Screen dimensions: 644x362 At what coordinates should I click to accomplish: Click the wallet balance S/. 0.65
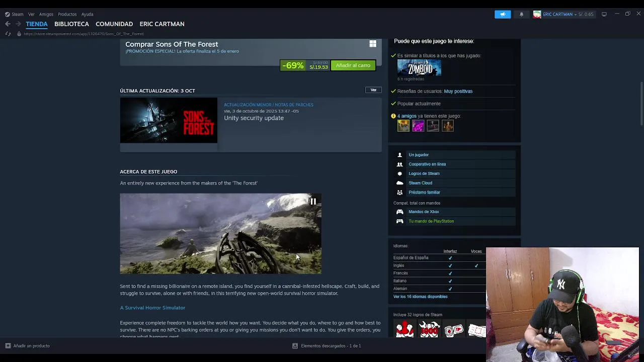[586, 14]
